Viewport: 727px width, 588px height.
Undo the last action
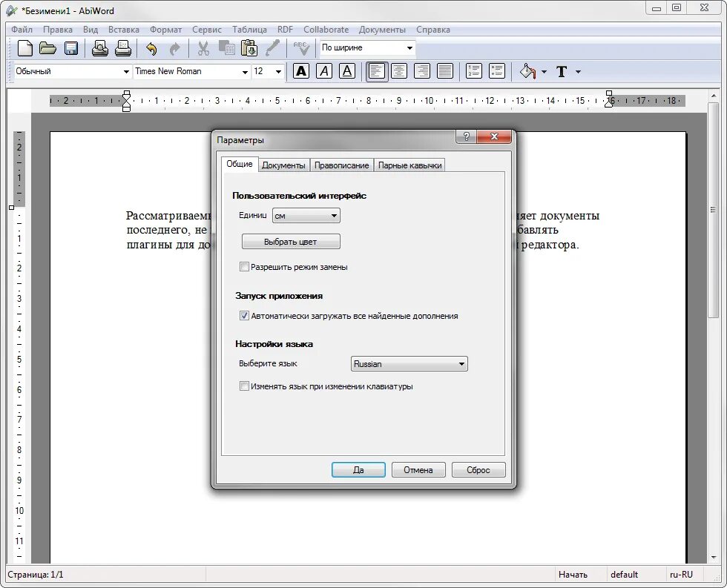click(x=151, y=49)
